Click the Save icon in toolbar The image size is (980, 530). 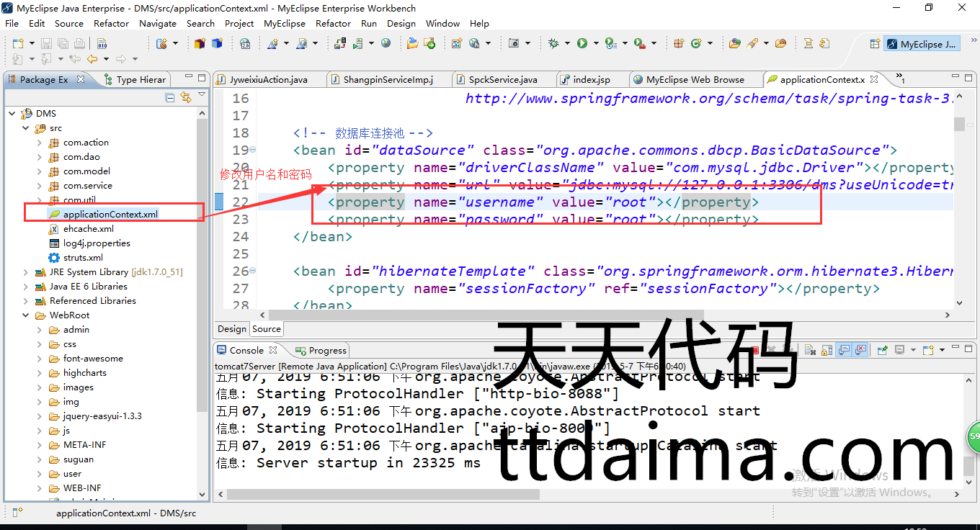coord(46,44)
